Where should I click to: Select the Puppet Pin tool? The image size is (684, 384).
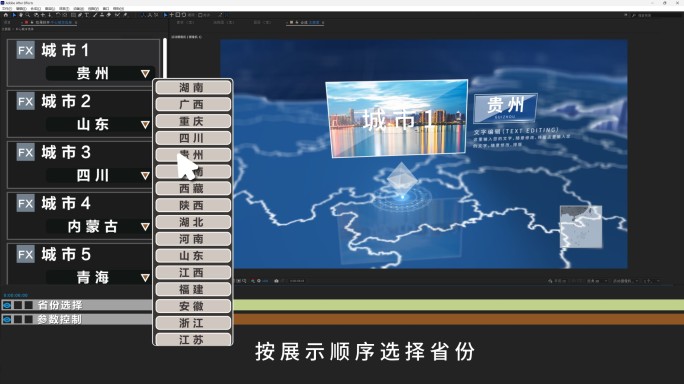[125, 15]
